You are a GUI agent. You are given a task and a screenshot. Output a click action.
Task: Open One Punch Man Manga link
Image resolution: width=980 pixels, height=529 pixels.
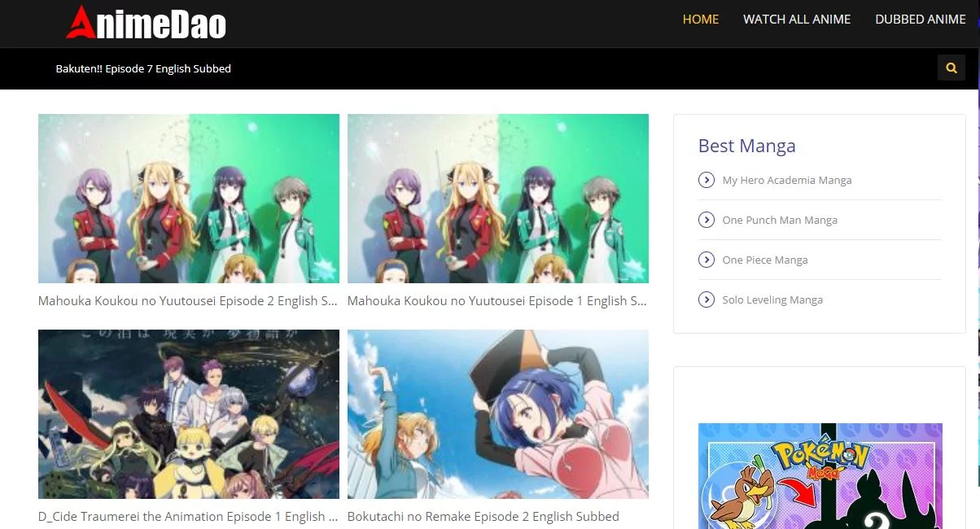click(x=780, y=220)
